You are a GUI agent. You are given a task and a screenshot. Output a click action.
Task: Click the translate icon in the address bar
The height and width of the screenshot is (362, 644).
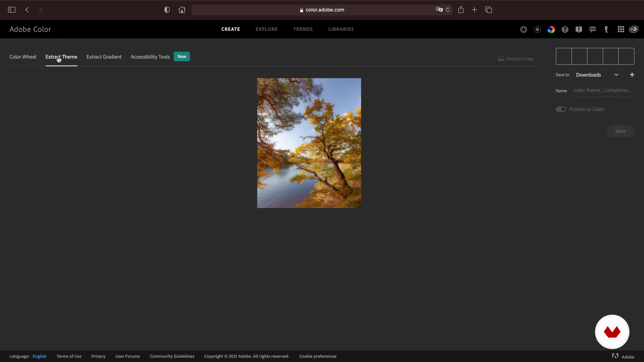tap(439, 10)
